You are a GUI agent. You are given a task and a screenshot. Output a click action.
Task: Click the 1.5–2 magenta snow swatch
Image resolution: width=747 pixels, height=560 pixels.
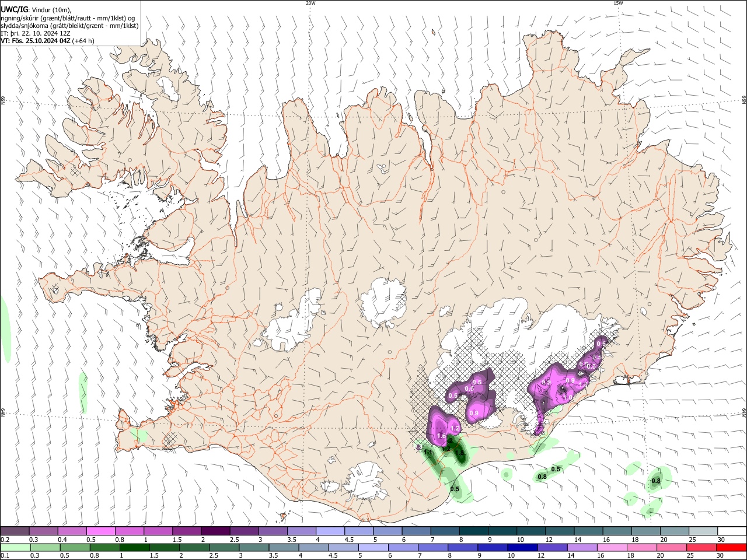(186, 531)
